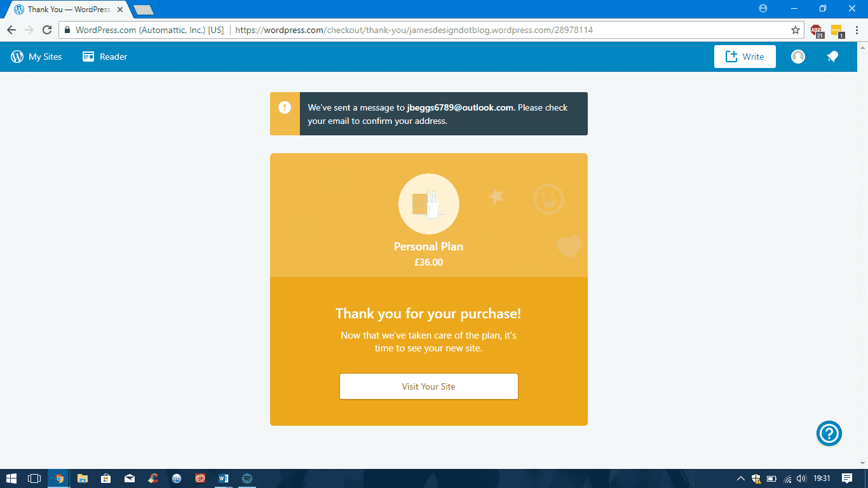Open the Mail app from taskbar
This screenshot has height=488, width=868.
(x=130, y=478)
